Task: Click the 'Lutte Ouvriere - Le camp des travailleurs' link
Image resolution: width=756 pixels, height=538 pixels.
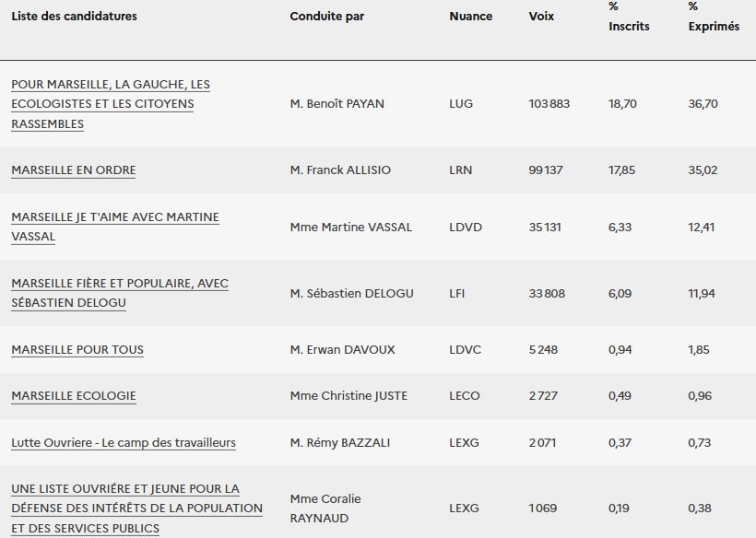Action: 124,443
